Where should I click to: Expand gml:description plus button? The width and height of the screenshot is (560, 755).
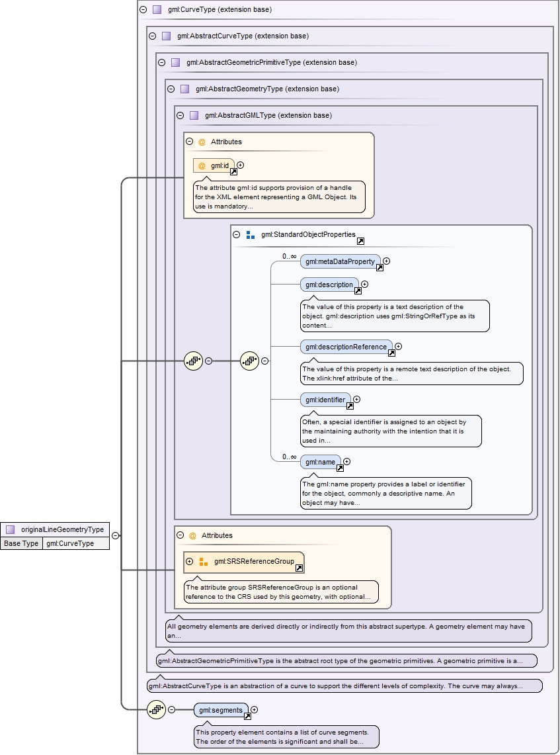tap(365, 284)
